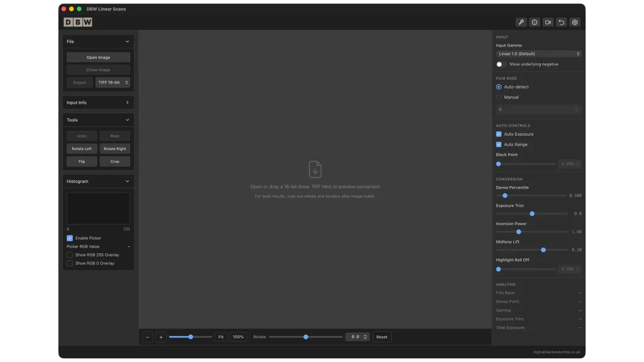Screen dimensions: 644x362
Task: Click the Exposure Trim slider handle
Action: pyautogui.click(x=532, y=214)
